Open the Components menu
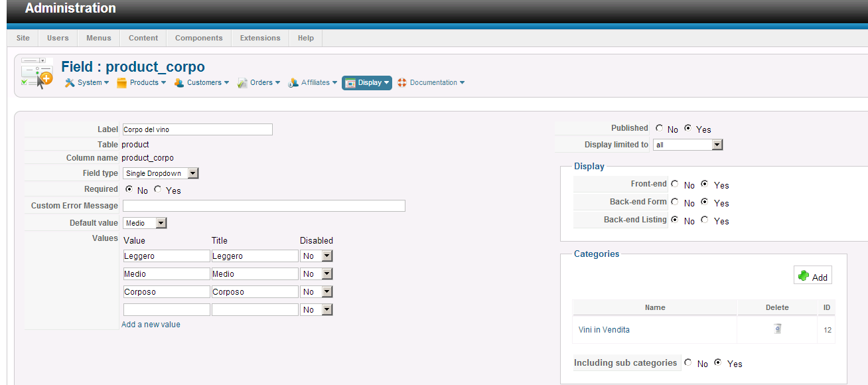Image resolution: width=868 pixels, height=385 pixels. pyautogui.click(x=199, y=38)
